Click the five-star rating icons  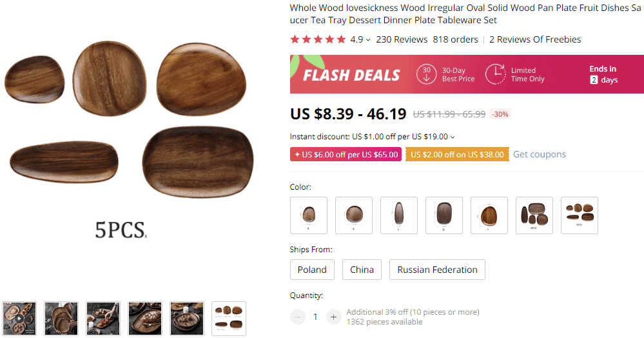[318, 39]
